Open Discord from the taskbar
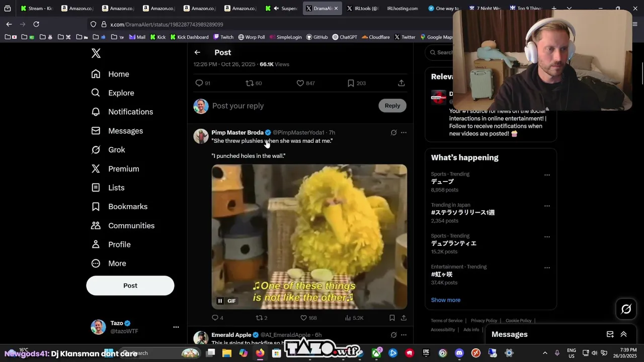Screen dimensions: 644x362 tap(459, 353)
